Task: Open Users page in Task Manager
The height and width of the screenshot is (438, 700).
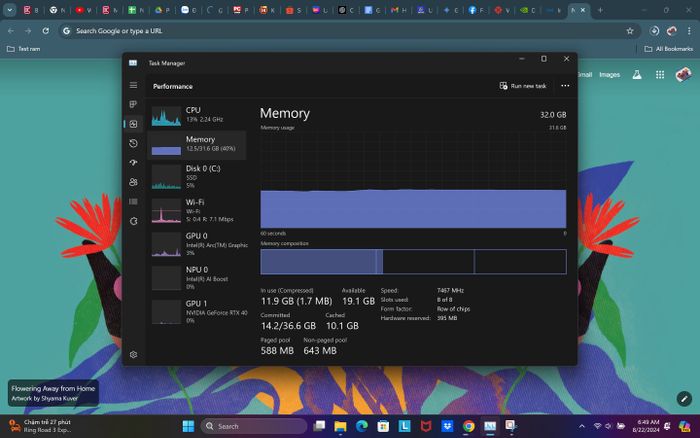Action: (133, 182)
